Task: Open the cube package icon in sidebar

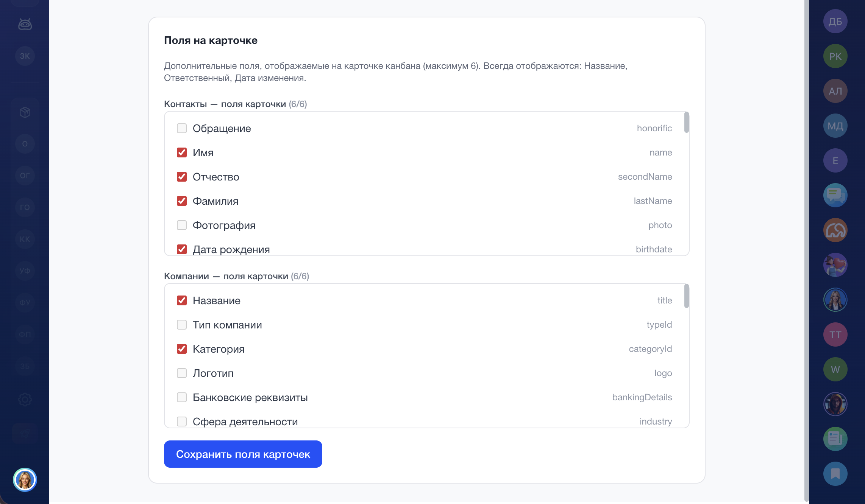Action: coord(25,112)
